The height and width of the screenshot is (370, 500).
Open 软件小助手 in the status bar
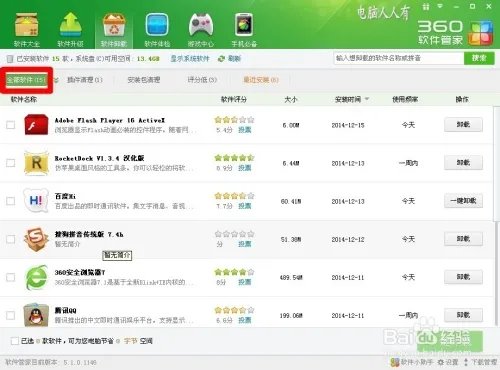(x=412, y=362)
